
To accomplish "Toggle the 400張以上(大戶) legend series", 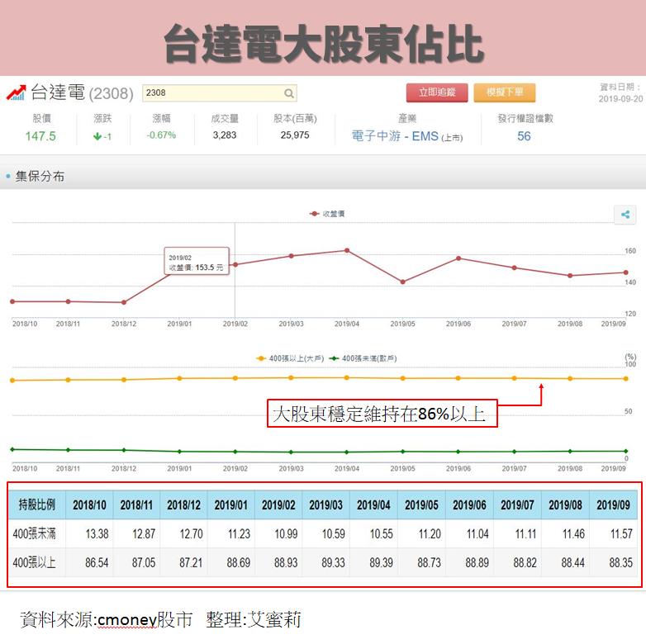I will pyautogui.click(x=290, y=358).
